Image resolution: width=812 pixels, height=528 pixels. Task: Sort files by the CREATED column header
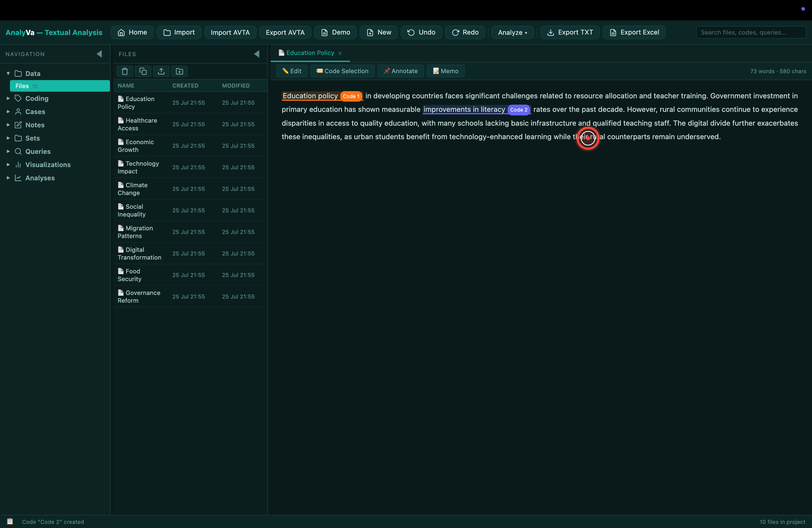(185, 86)
